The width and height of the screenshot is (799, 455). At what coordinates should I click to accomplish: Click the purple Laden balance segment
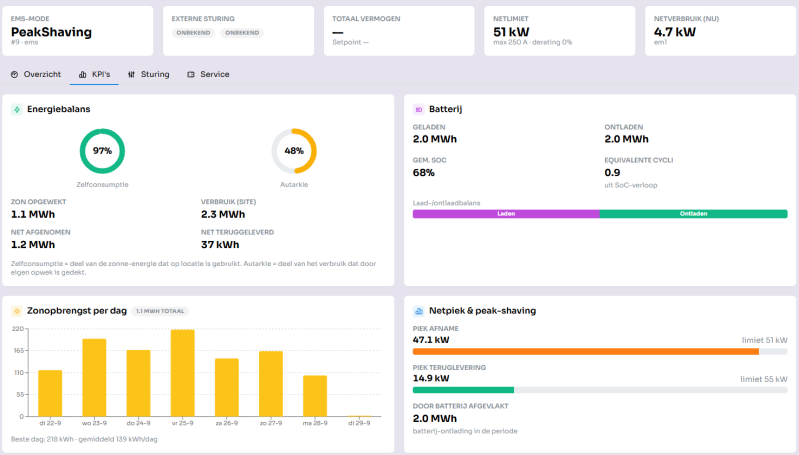506,214
